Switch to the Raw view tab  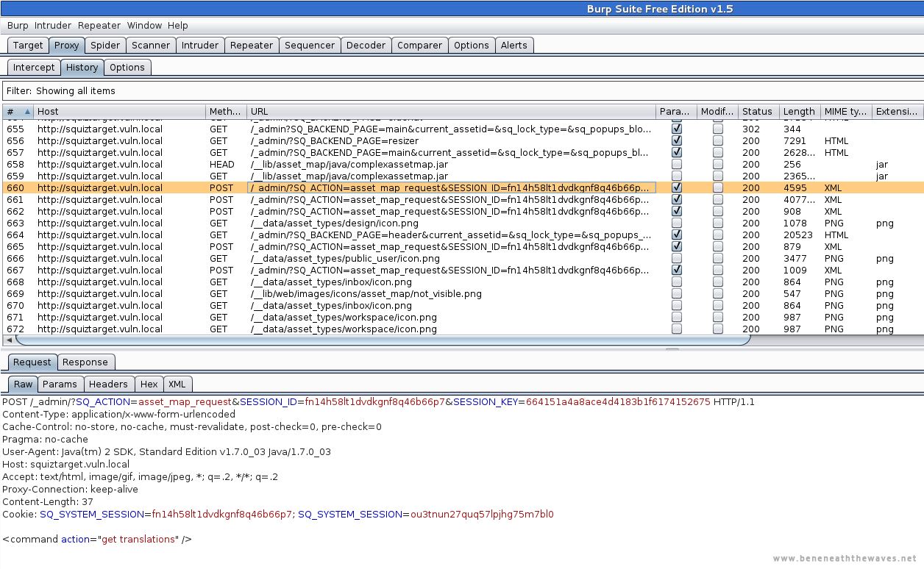coord(24,384)
